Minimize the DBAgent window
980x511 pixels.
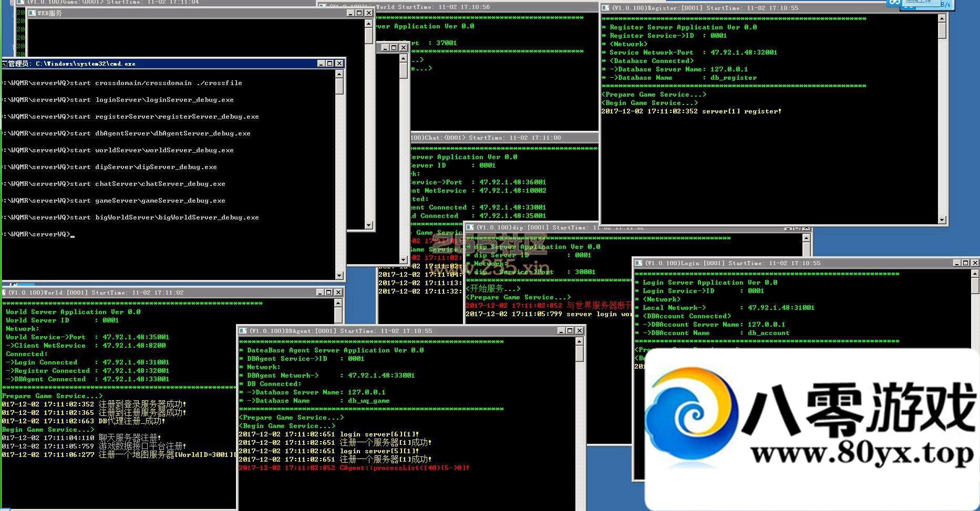[x=561, y=331]
